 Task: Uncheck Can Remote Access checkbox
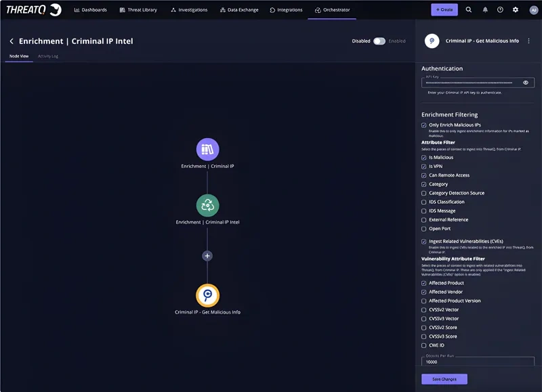pyautogui.click(x=423, y=175)
